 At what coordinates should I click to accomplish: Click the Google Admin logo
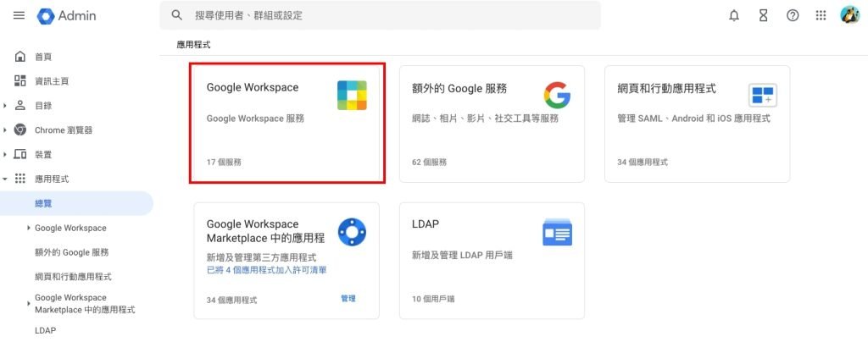click(66, 16)
